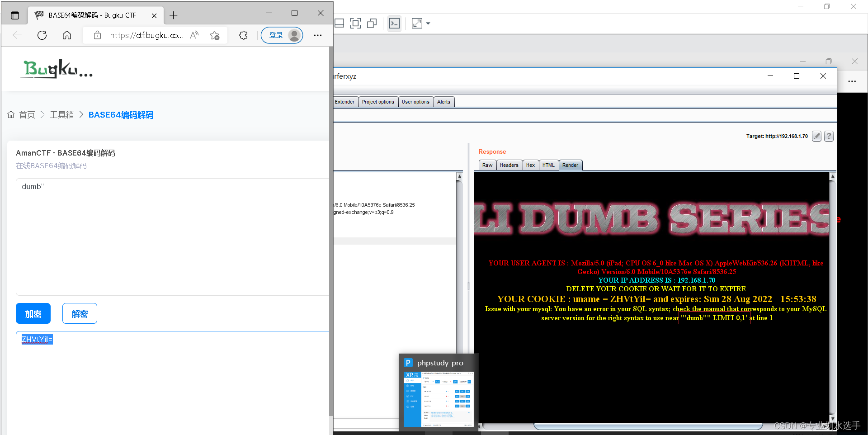868x435 pixels.
Task: Close the BASE64 Bugku CTF tab
Action: pyautogui.click(x=154, y=15)
